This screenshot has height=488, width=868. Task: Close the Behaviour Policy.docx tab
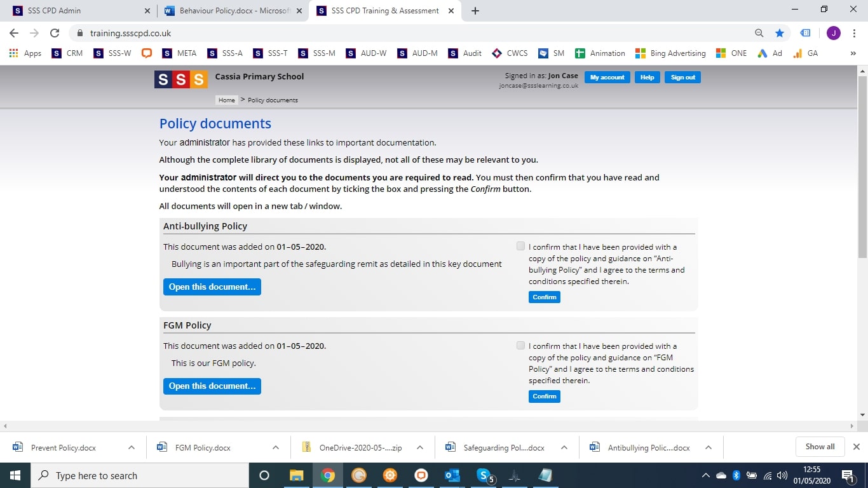point(299,11)
